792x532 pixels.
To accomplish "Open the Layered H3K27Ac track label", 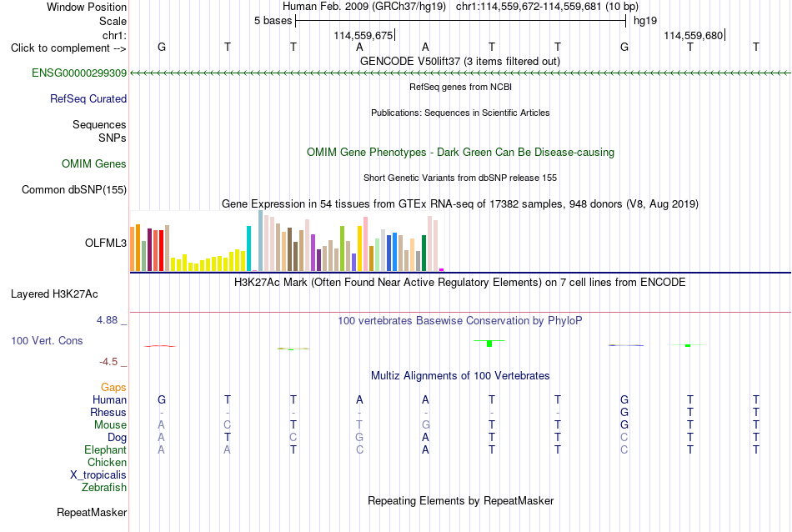I will (x=54, y=294).
